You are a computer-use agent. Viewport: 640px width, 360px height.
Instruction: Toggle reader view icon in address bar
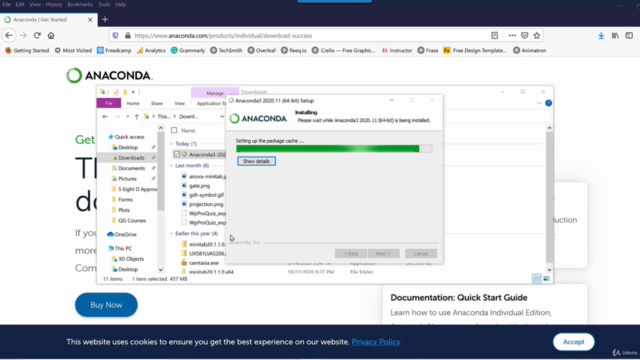[495, 36]
